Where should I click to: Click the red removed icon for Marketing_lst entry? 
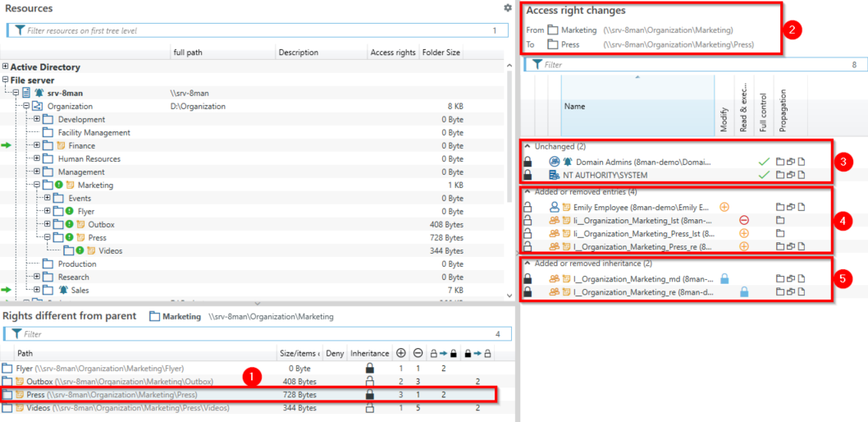point(744,220)
